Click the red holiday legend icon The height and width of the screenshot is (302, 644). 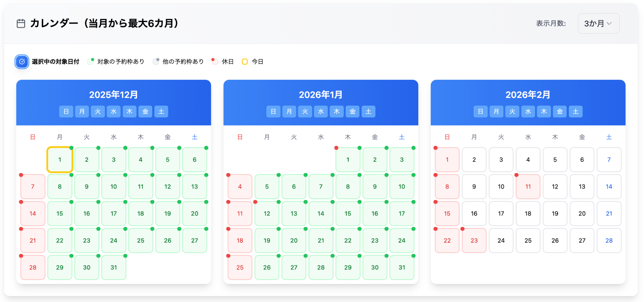point(215,61)
